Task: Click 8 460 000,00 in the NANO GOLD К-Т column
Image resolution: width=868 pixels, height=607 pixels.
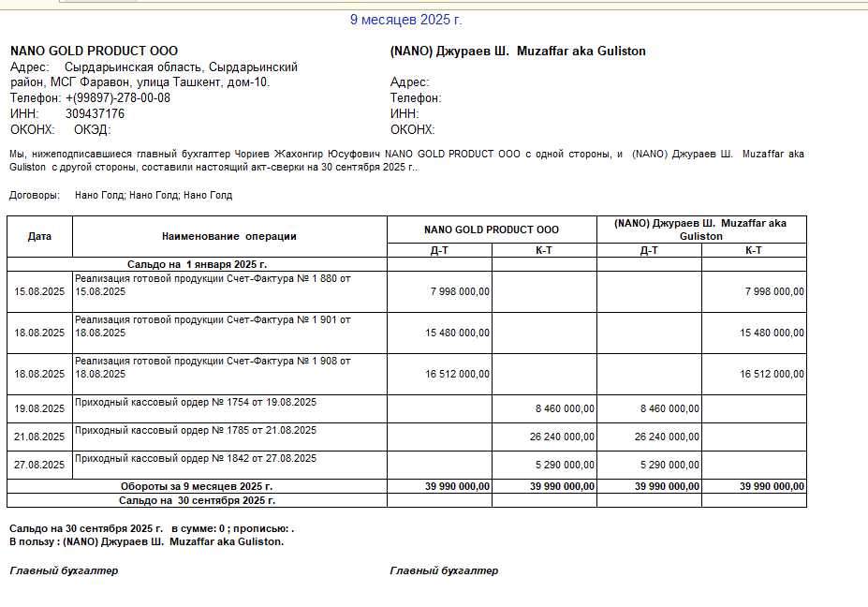Action: (565, 409)
